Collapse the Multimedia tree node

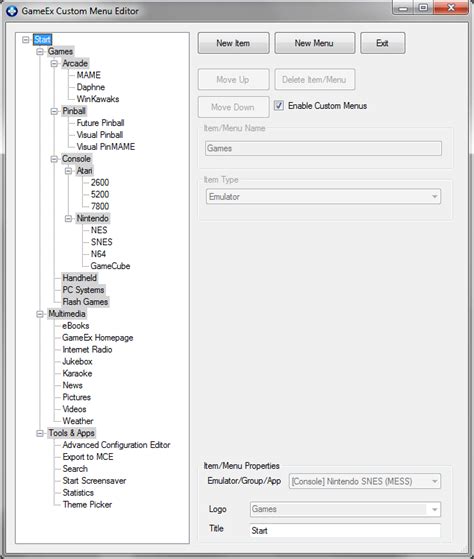click(x=40, y=314)
